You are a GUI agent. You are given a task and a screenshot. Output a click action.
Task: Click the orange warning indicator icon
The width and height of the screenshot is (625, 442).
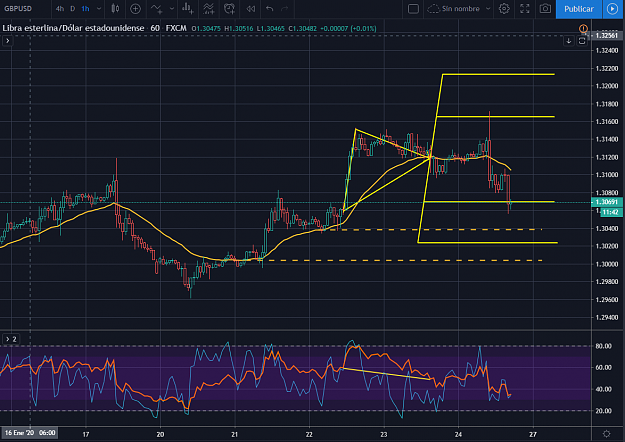click(x=583, y=29)
